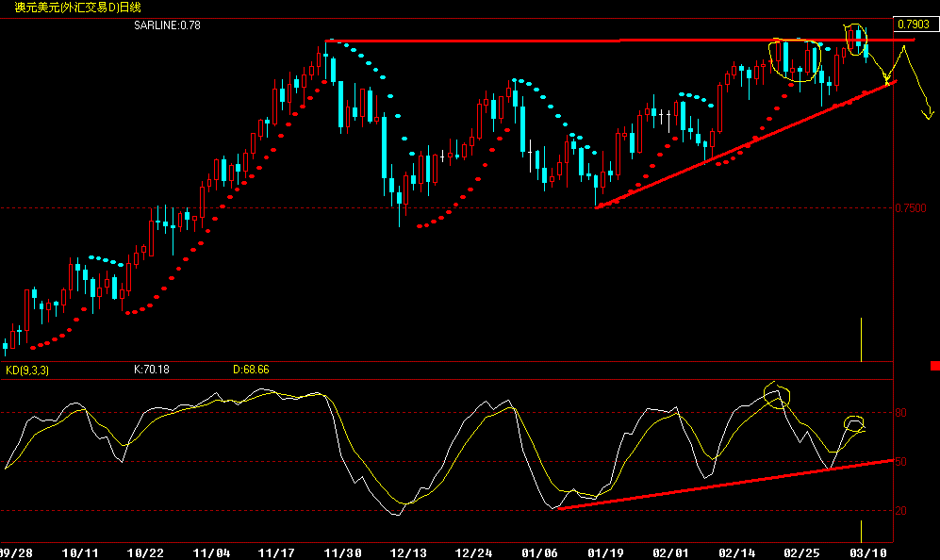This screenshot has height=560, width=940.
Task: Select the K:70.18 value readout
Action: [x=151, y=370]
